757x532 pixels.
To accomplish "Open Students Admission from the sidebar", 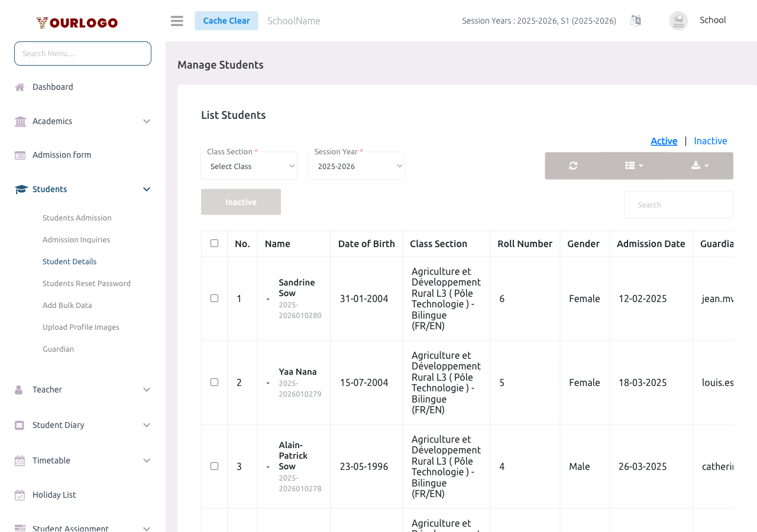I will click(77, 218).
